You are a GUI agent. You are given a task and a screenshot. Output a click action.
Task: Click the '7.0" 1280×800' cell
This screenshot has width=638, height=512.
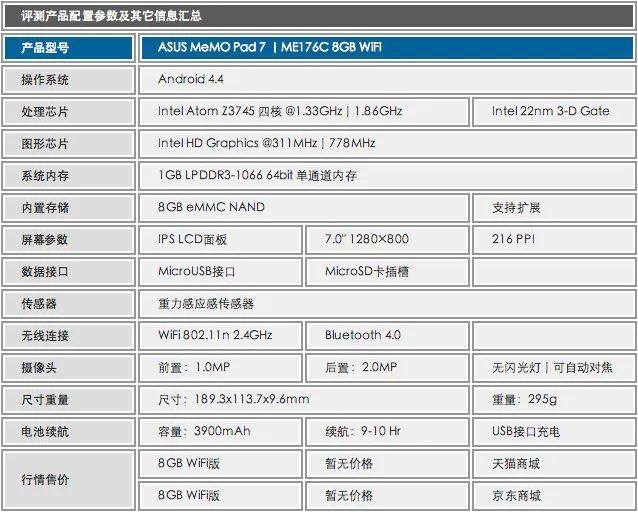click(387, 240)
